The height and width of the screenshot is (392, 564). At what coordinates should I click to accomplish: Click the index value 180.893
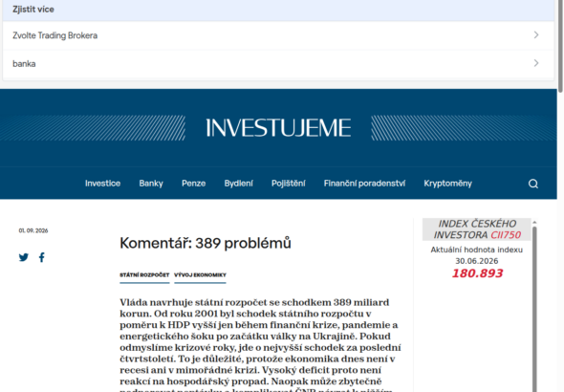(477, 273)
